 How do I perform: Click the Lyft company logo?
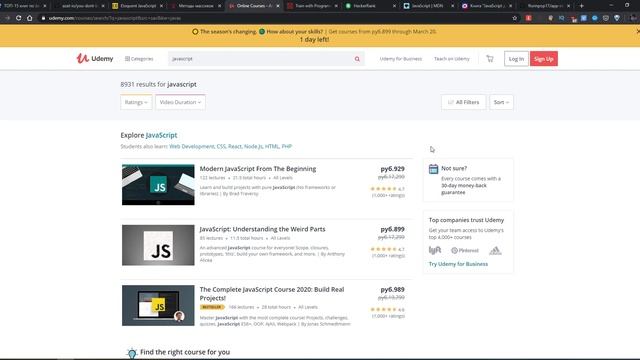pyautogui.click(x=435, y=250)
